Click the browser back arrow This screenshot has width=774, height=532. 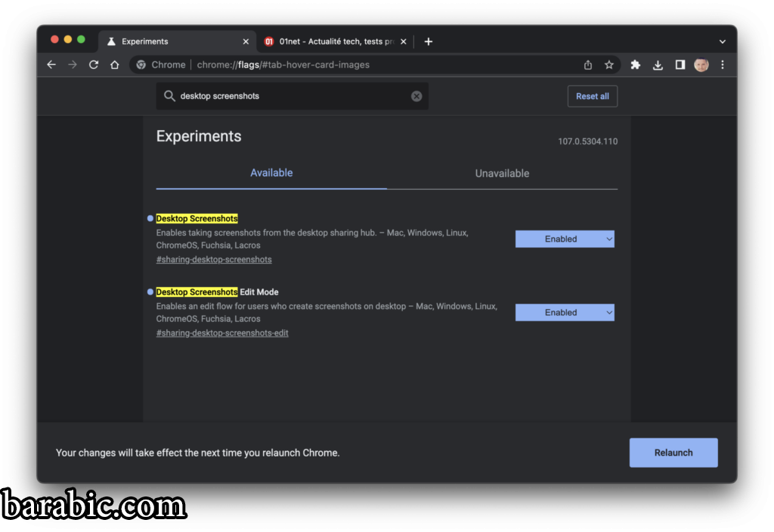click(51, 65)
